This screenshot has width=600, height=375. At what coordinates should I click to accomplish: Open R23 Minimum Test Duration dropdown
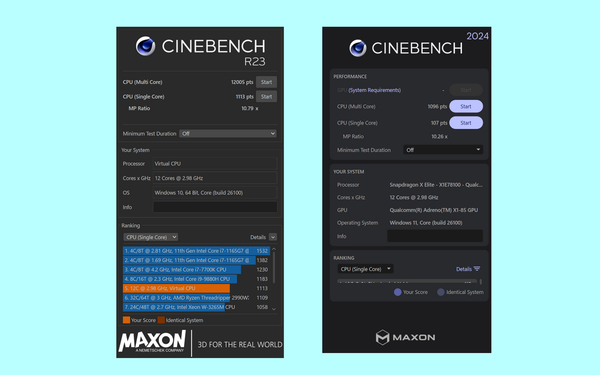click(228, 134)
